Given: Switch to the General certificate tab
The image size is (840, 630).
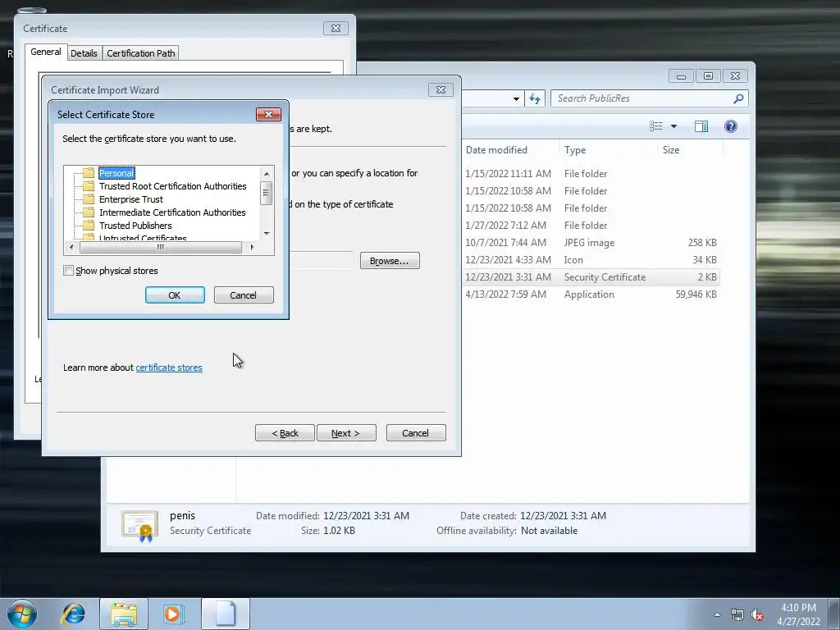Looking at the screenshot, I should coord(46,52).
